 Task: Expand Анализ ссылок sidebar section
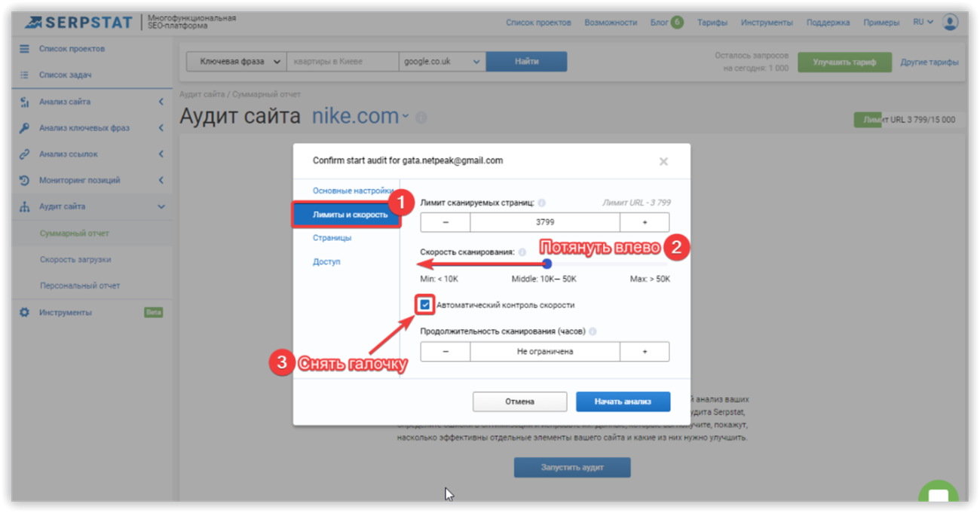[161, 154]
